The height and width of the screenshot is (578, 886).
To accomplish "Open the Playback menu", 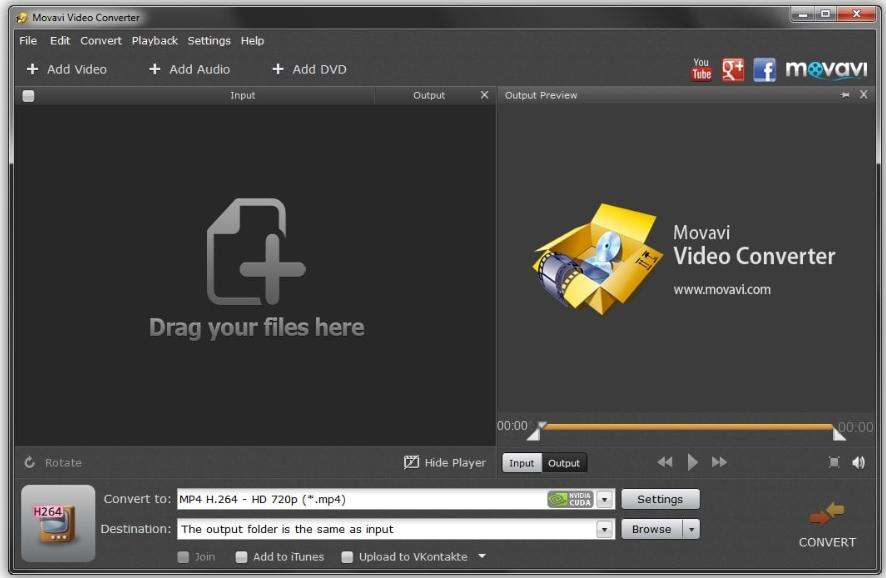I will pyautogui.click(x=155, y=41).
